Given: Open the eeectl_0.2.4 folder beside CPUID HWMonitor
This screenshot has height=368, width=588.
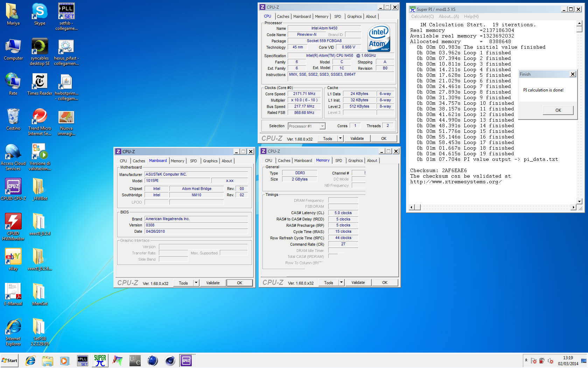Looking at the screenshot, I should [x=40, y=224].
